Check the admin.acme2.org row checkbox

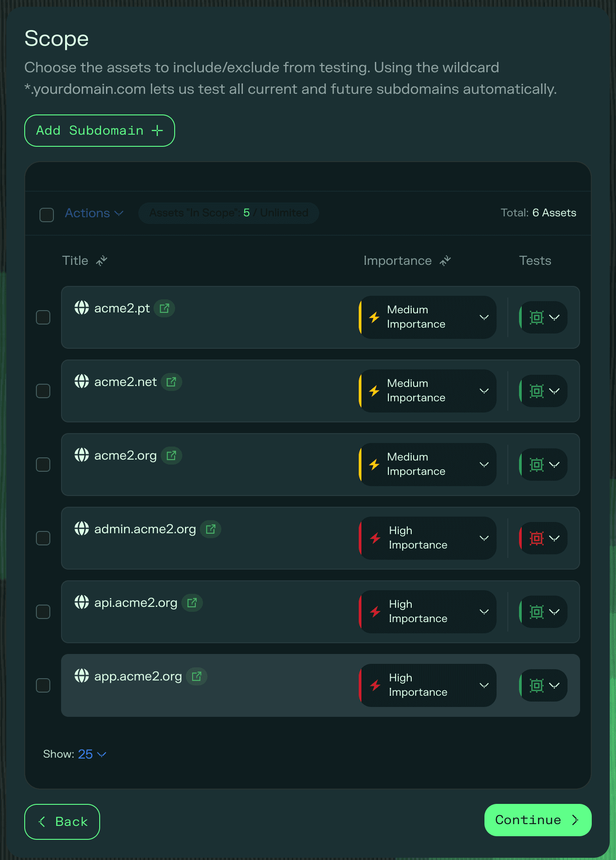(x=43, y=538)
